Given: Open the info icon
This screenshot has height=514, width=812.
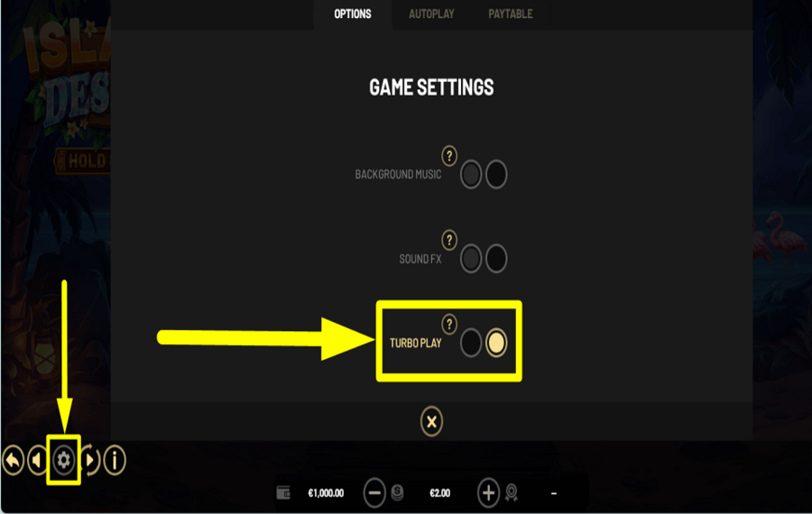Looking at the screenshot, I should (115, 460).
